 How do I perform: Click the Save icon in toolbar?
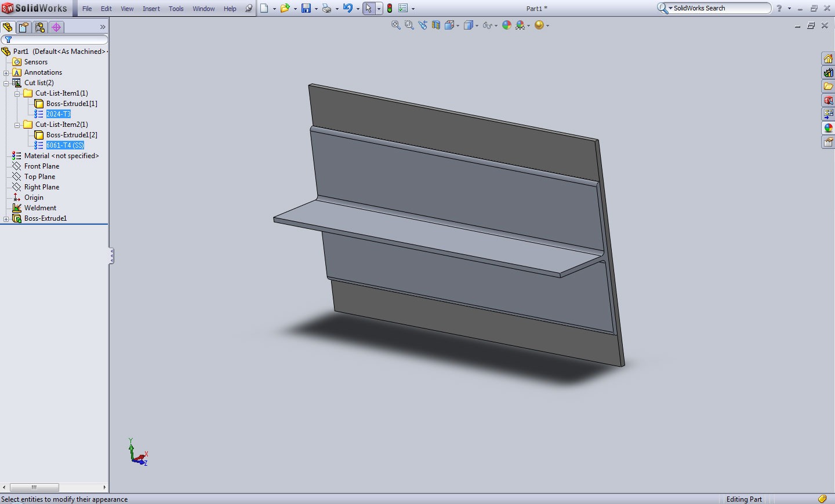tap(306, 8)
